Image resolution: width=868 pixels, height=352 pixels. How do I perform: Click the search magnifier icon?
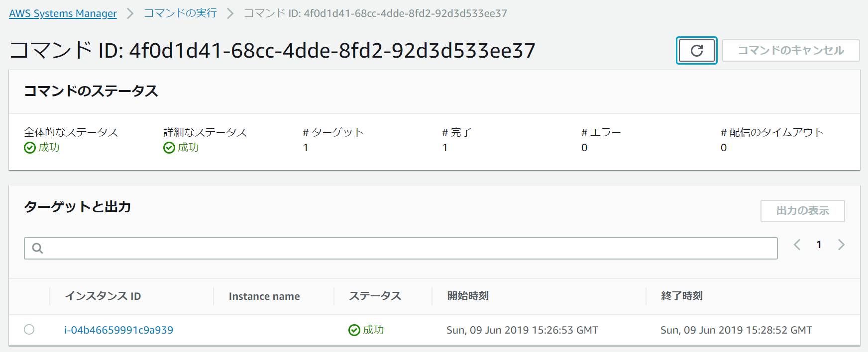tap(37, 248)
